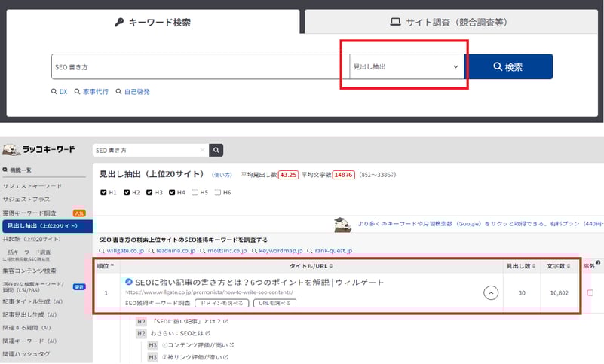The image size is (604, 364).
Task: Click the help icon next to 除外 header
Action: point(598,263)
